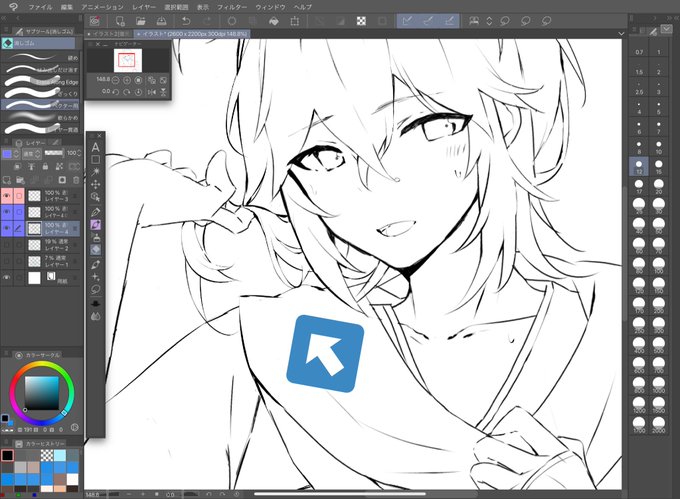The image size is (680, 499).
Task: Click the Open folder icon in command bar
Action: [141, 21]
